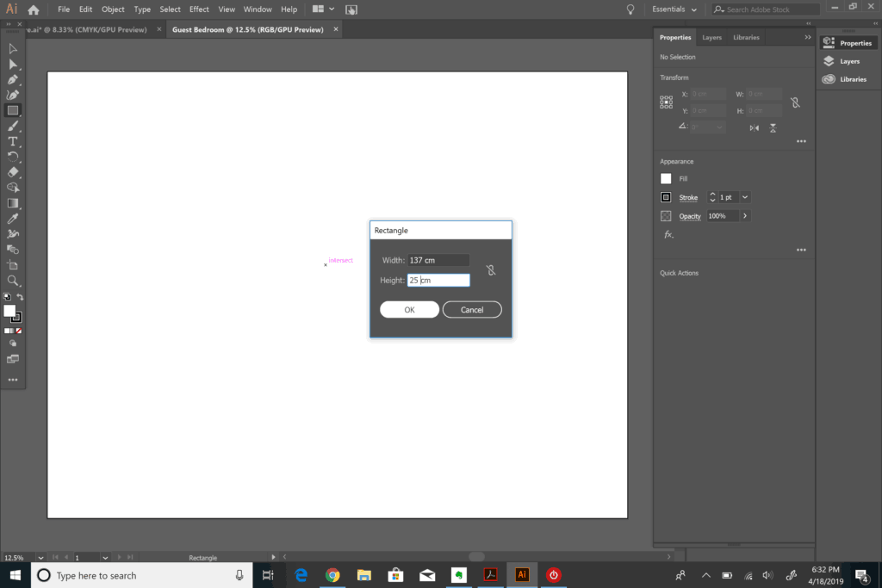Screen dimensions: 882x588
Task: Select the Rectangle tool in toolbar
Action: 12,111
